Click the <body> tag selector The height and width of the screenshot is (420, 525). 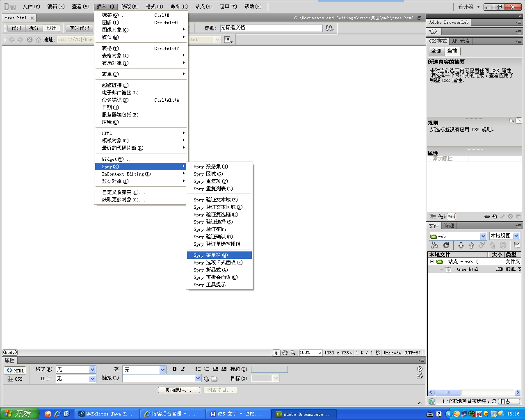click(10, 352)
